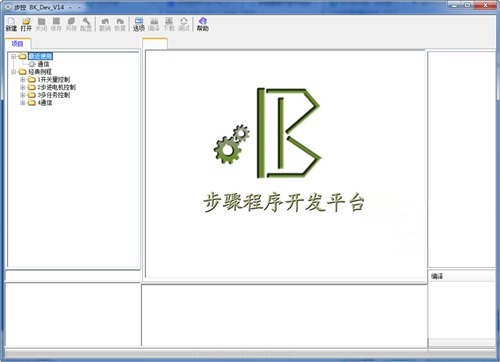Click the 编译 (Compile) toolbar icon
This screenshot has width=500, height=362.
(x=154, y=24)
